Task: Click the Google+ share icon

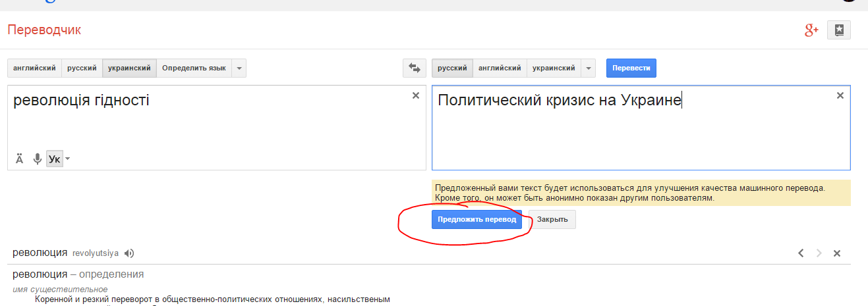Action: (x=811, y=30)
